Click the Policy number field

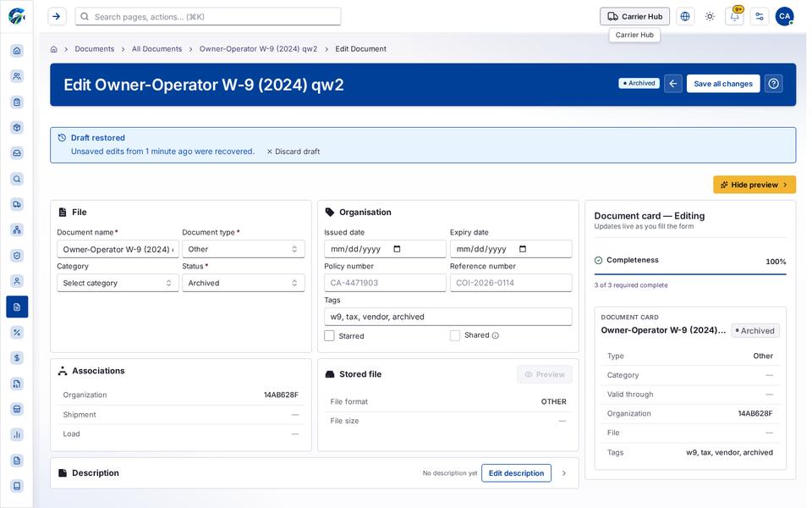tap(385, 283)
